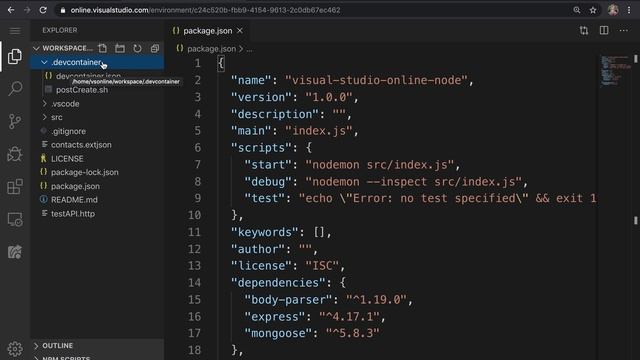640x360 pixels.
Task: Open the browser three-dot menu
Action: point(629,10)
